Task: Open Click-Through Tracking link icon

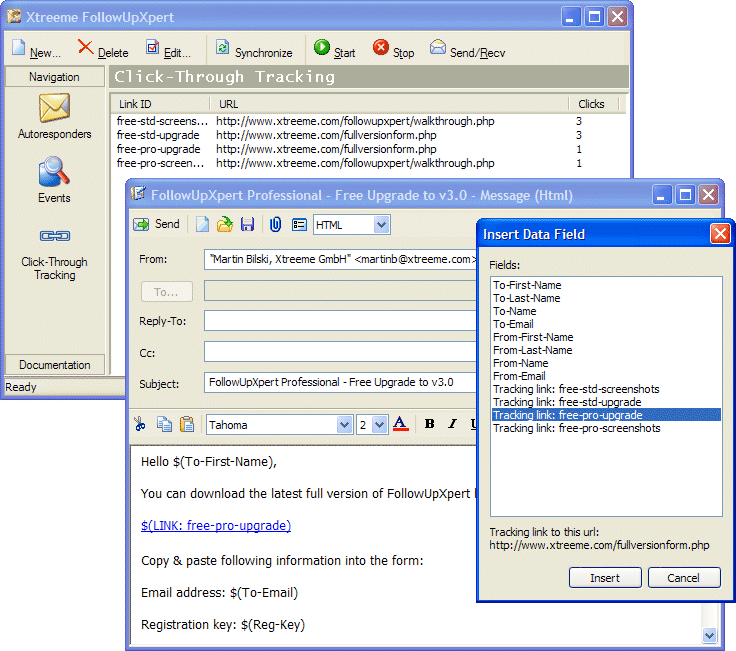Action: pos(54,236)
